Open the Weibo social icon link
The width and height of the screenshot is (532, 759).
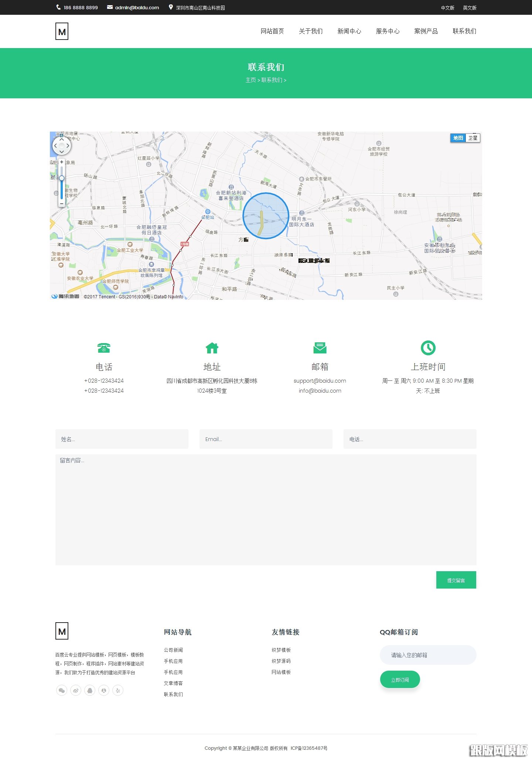tap(76, 690)
